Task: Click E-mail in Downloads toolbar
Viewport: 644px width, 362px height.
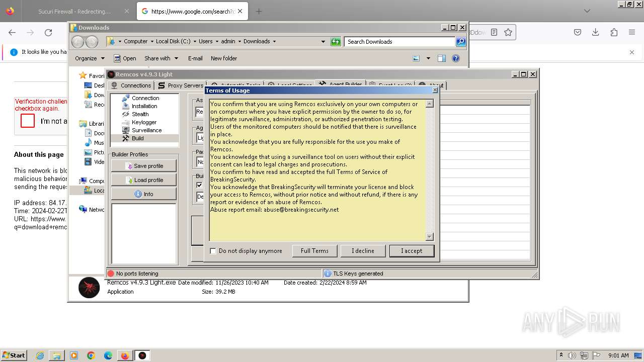Action: [x=195, y=58]
